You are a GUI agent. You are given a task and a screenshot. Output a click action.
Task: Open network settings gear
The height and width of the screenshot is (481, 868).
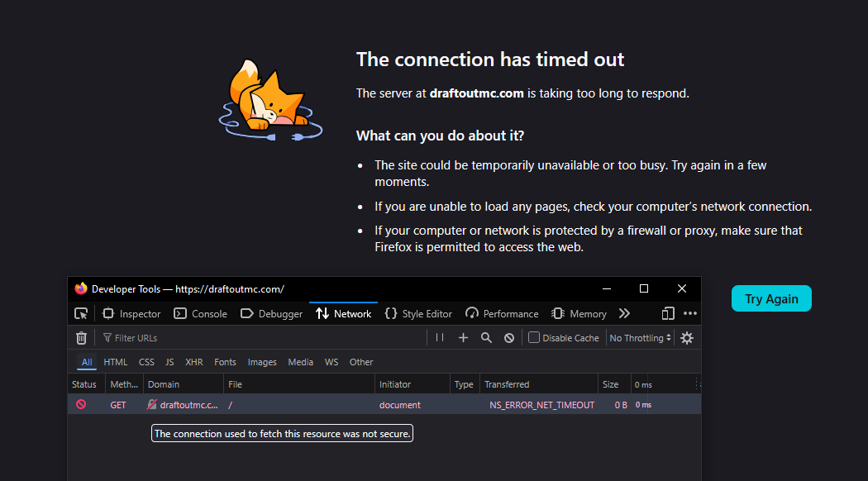[687, 338]
